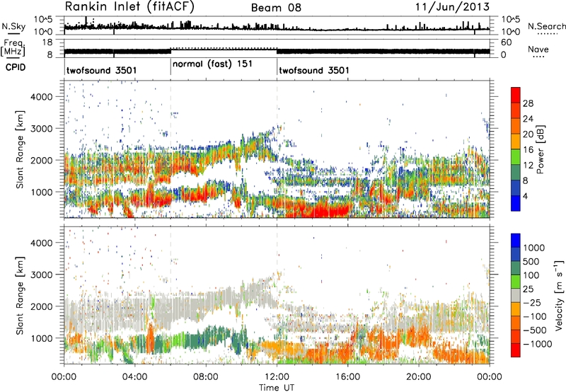Image resolution: width=566 pixels, height=392 pixels.
Task: Click the '60' tick on the Nave axis
Action: point(506,42)
